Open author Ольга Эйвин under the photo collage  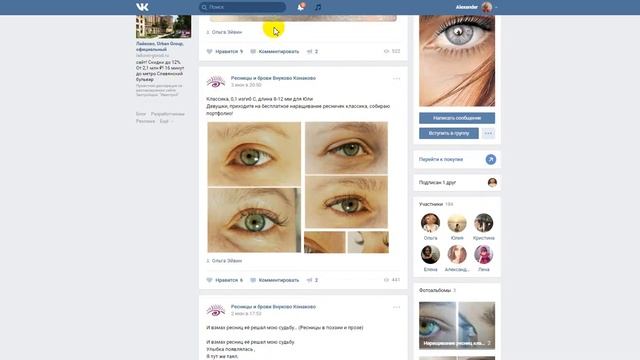[227, 260]
